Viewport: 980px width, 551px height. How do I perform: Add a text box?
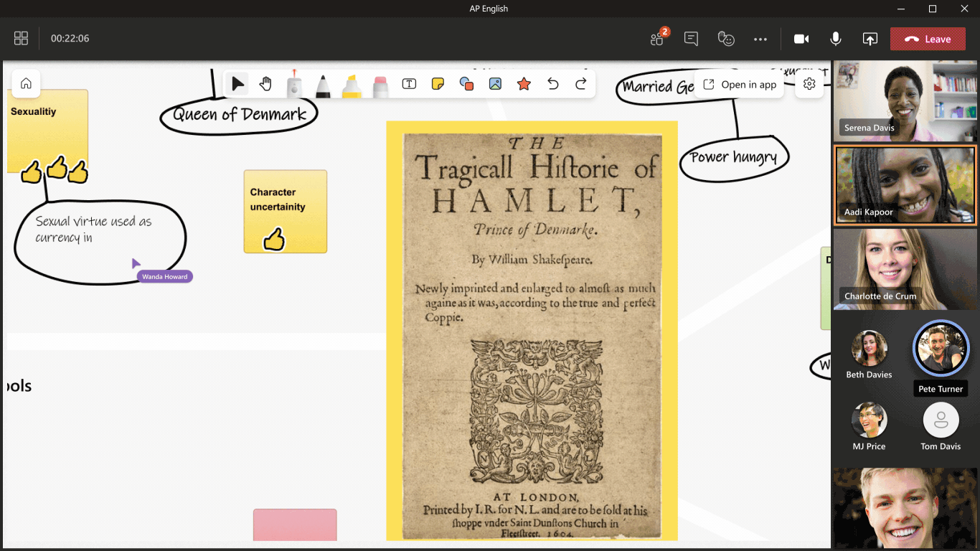tap(409, 84)
